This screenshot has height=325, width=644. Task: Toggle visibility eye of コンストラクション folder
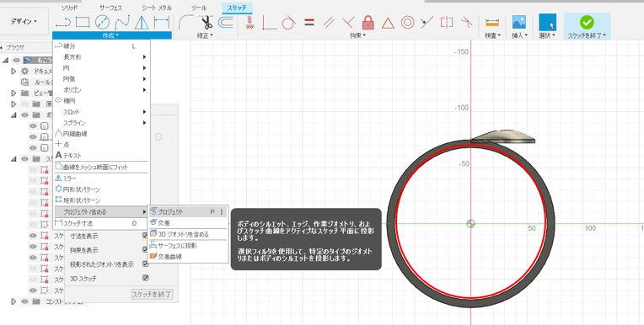(x=24, y=301)
